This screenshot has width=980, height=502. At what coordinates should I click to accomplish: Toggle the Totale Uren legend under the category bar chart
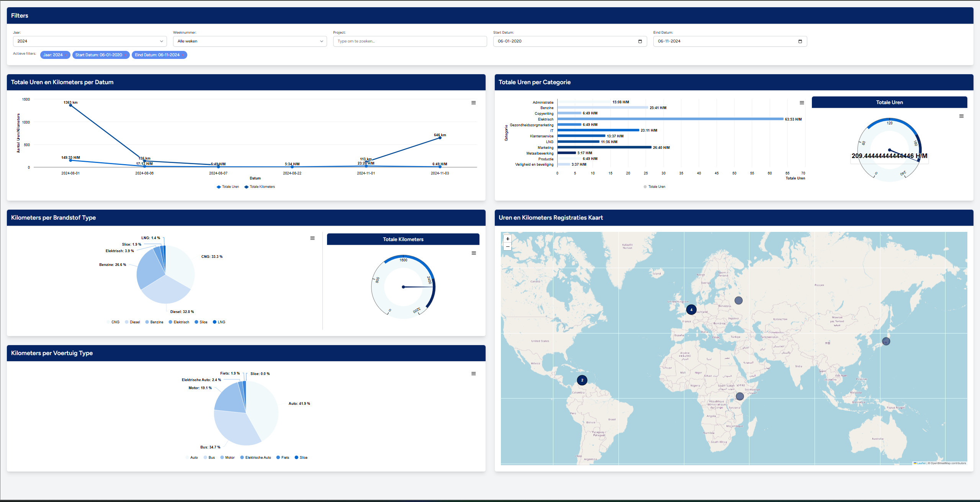[654, 187]
